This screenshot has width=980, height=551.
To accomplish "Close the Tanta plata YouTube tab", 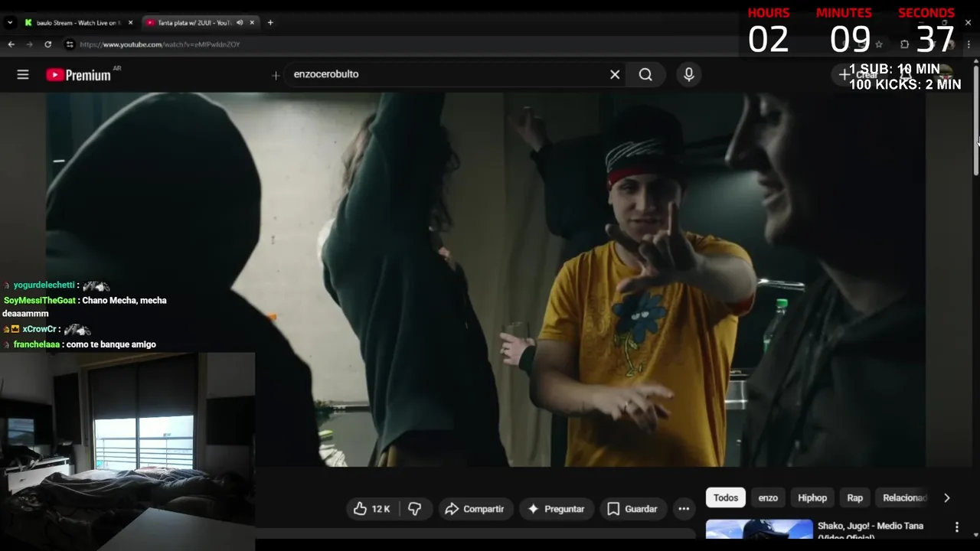I will coord(252,22).
